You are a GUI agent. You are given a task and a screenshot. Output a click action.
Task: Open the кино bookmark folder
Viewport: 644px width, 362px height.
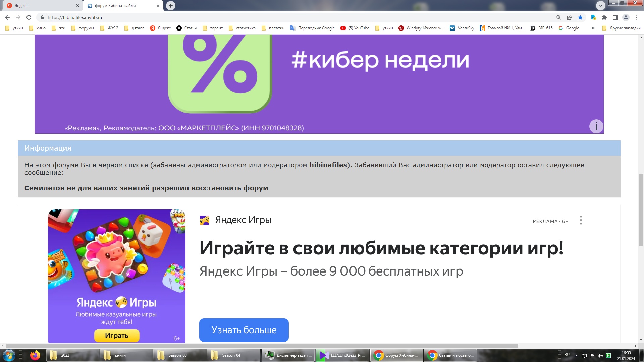pos(38,28)
